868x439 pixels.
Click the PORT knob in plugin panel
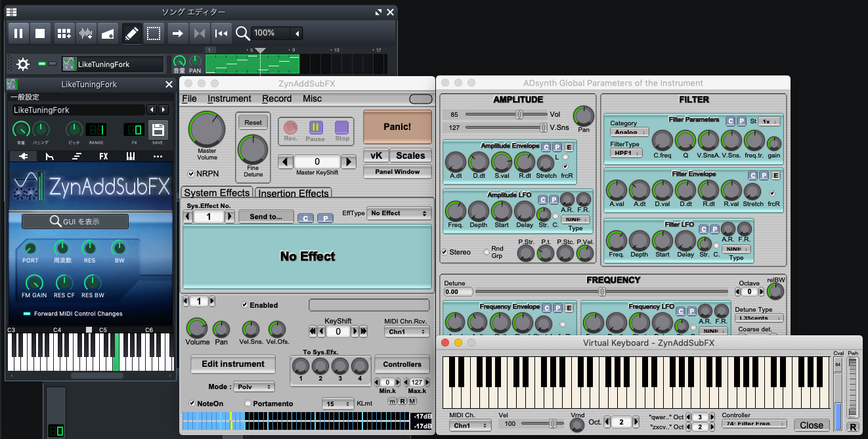coord(30,248)
